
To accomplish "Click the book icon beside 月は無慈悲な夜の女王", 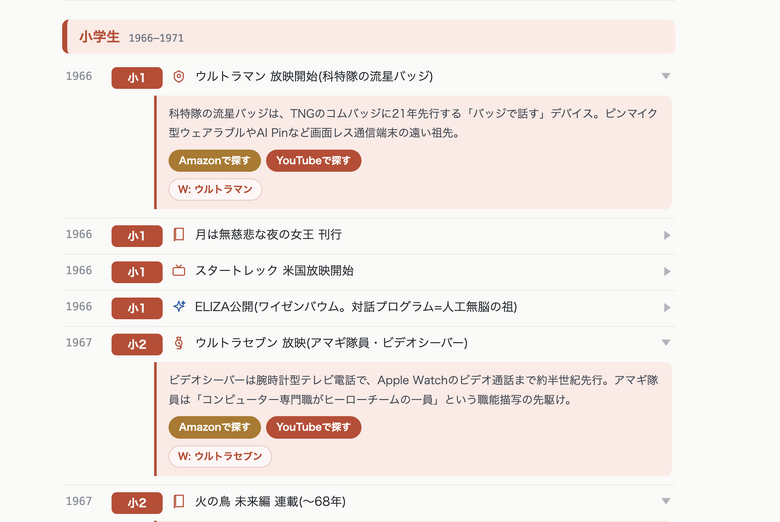I will [179, 234].
